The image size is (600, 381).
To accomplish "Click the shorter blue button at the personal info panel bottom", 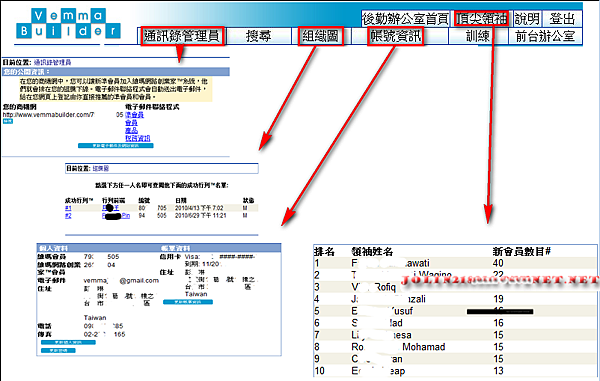I will point(58,351).
